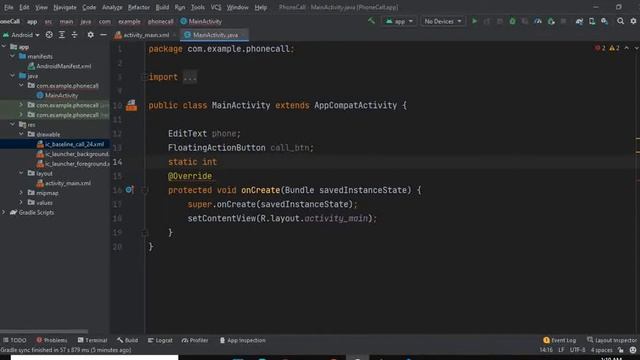
Task: Expand the mipmap folder node
Action: [22, 192]
